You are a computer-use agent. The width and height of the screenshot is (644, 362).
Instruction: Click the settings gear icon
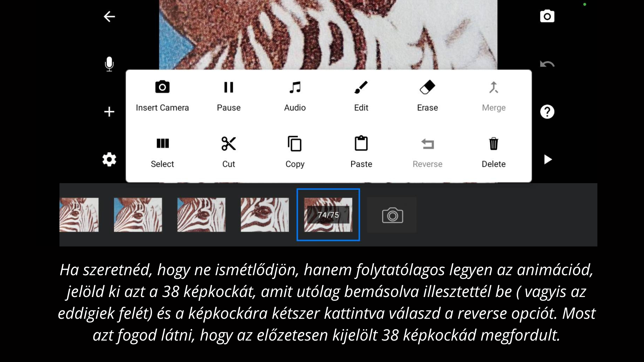tap(109, 160)
